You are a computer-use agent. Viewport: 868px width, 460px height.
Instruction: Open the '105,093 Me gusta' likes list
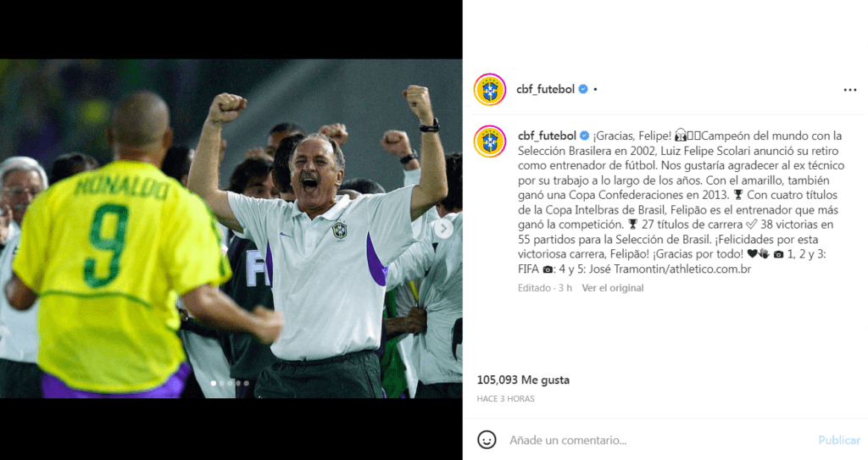coord(523,380)
